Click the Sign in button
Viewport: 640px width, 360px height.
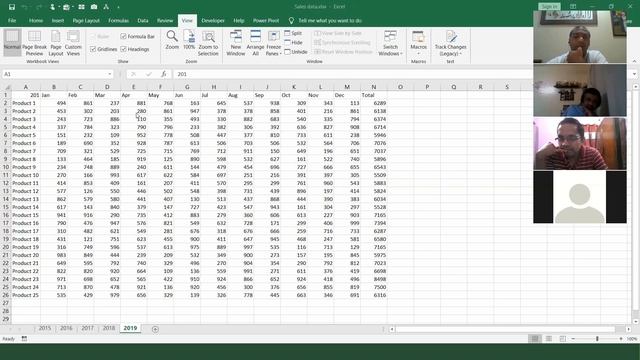click(549, 7)
